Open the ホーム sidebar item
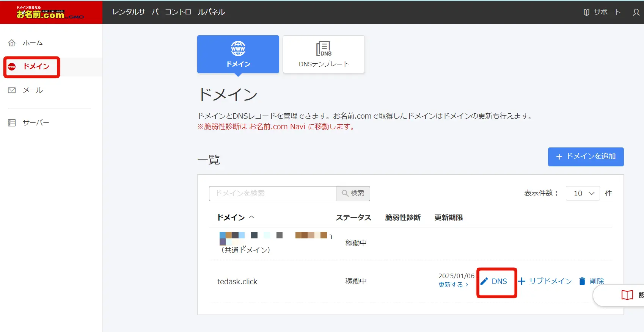This screenshot has height=332, width=644. click(32, 43)
